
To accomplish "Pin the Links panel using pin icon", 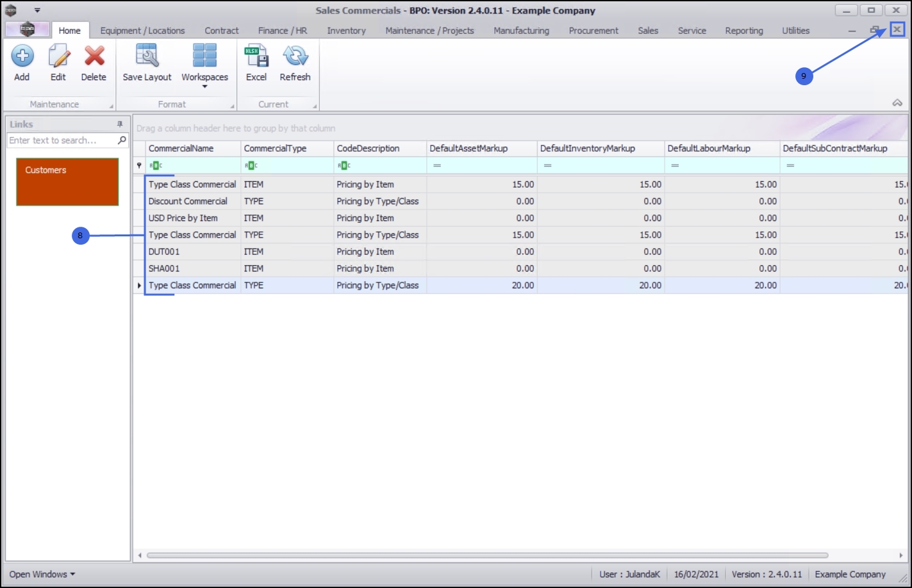I will 120,124.
